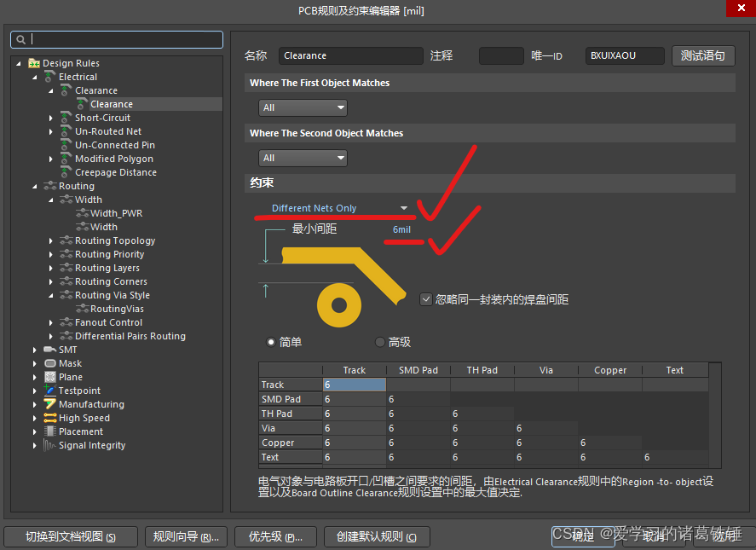Expand the Manufacturing tree node
This screenshot has width=756, height=550.
[35, 404]
